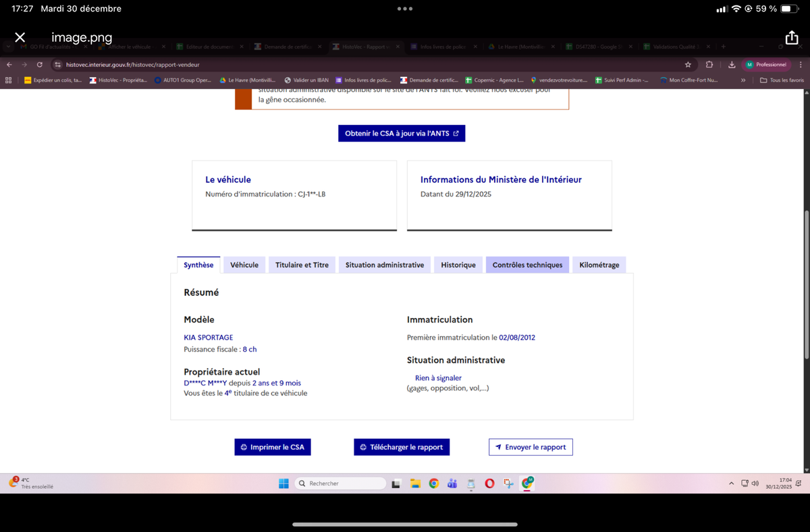Viewport: 810px width, 532px height.
Task: Show more bookmarks with the overflow chevron
Action: click(x=743, y=80)
